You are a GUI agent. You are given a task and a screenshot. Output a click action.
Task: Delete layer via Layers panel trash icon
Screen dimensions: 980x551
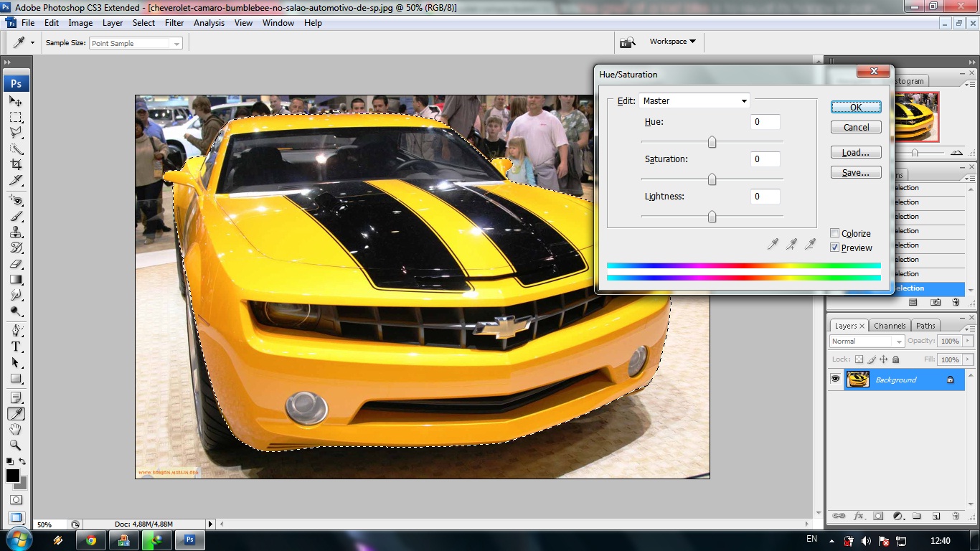click(955, 516)
